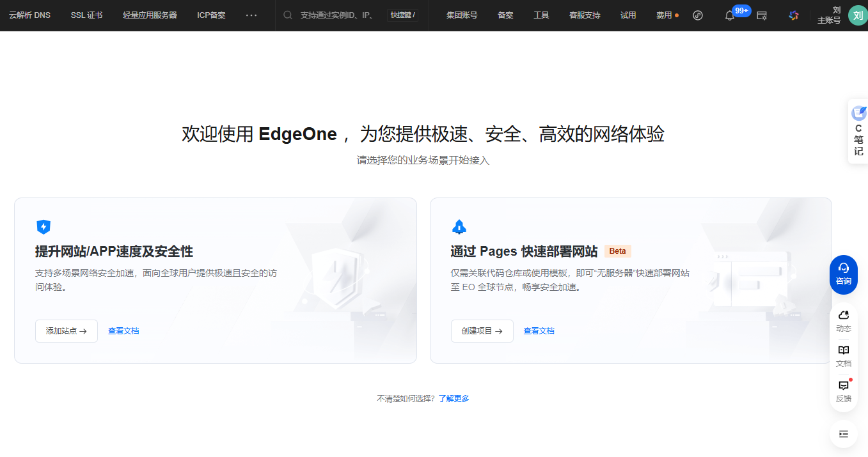The height and width of the screenshot is (457, 868).
Task: Open 查看文档 link beside 添加站点
Action: coord(123,331)
